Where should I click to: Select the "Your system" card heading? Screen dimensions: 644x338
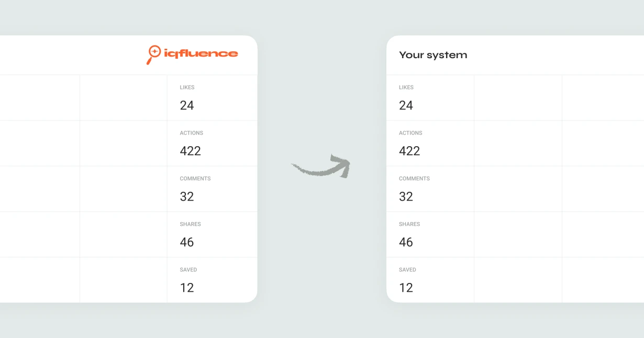pos(433,55)
